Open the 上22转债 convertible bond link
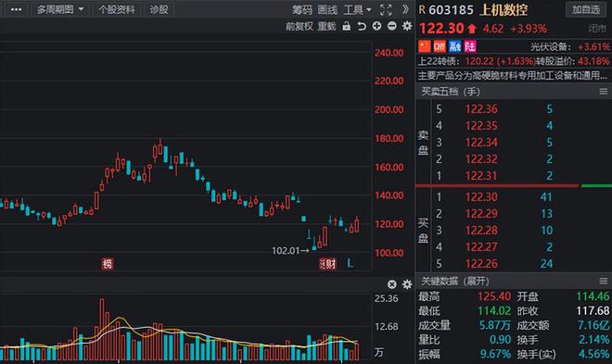This screenshot has height=364, width=612. click(x=440, y=61)
